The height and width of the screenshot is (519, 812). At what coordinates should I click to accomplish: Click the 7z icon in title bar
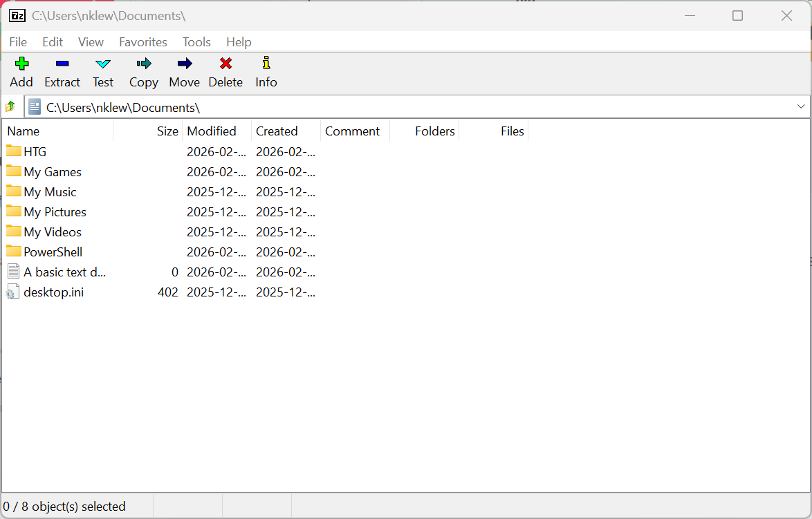click(x=17, y=15)
